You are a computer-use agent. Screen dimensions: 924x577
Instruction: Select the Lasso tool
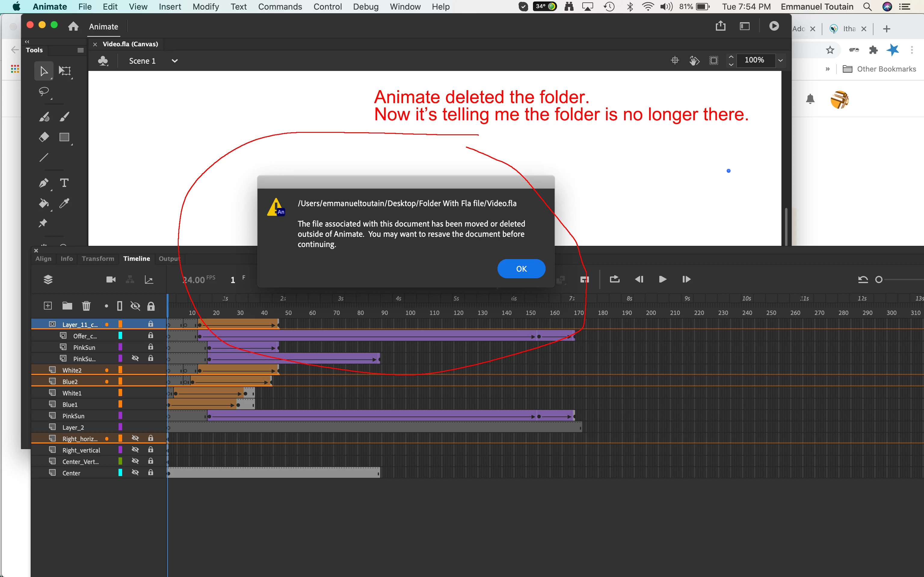pyautogui.click(x=44, y=91)
